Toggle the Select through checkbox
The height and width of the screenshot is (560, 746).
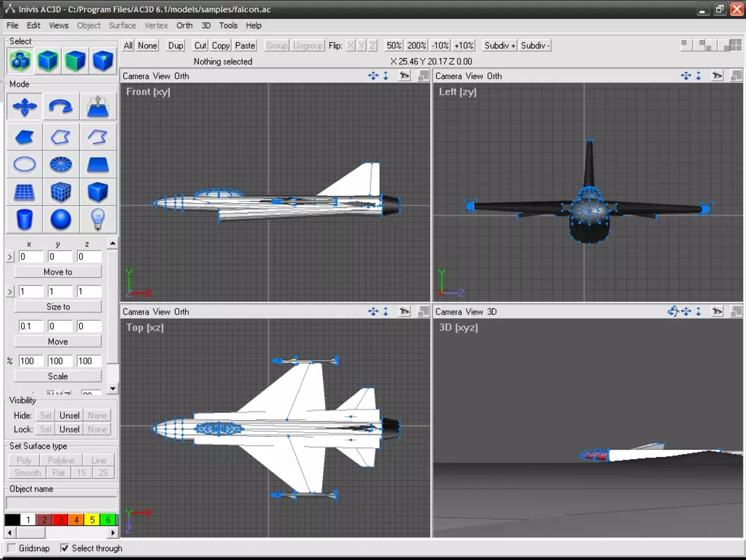click(x=64, y=547)
